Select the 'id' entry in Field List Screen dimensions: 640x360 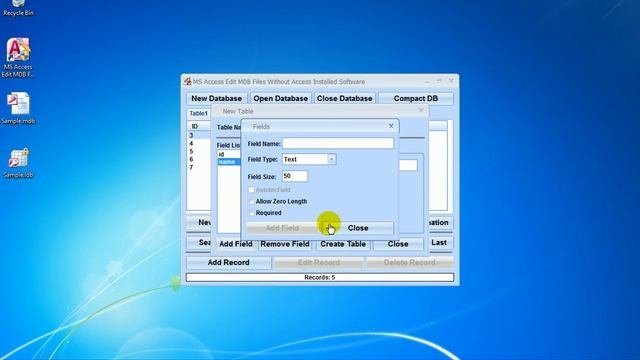[229, 154]
